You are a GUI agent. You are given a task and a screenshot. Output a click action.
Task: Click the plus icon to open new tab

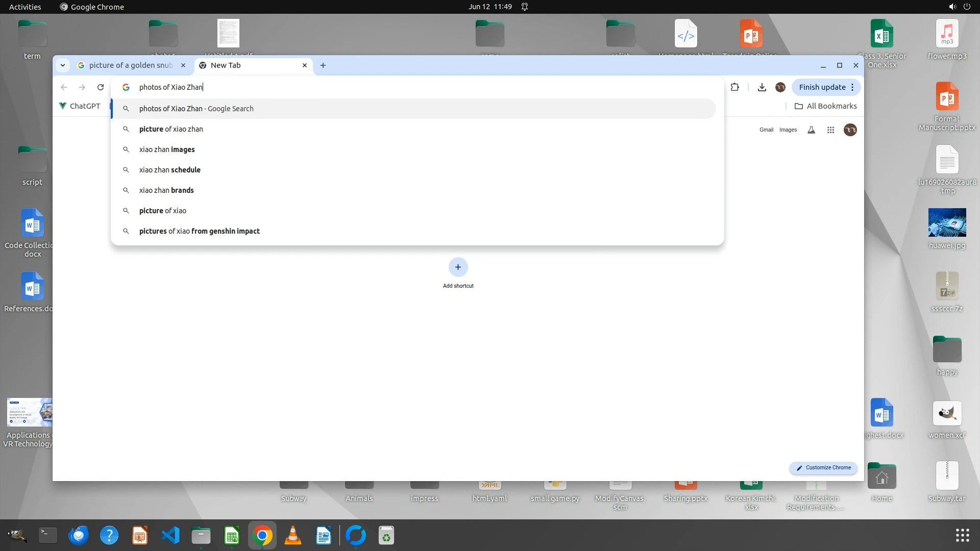pyautogui.click(x=323, y=65)
